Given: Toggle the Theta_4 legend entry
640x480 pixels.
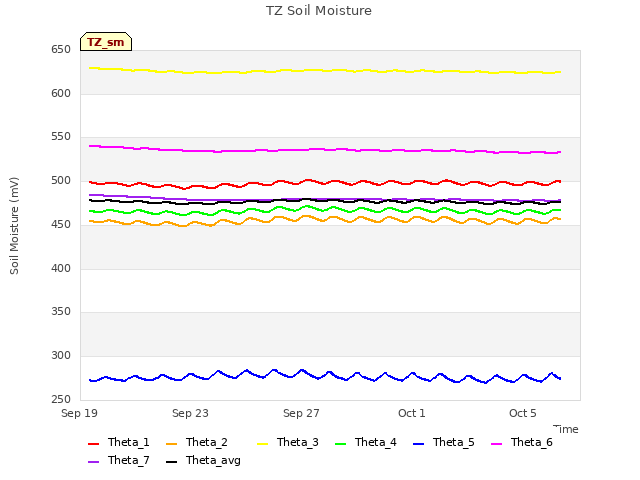Looking at the screenshot, I should click(366, 442).
